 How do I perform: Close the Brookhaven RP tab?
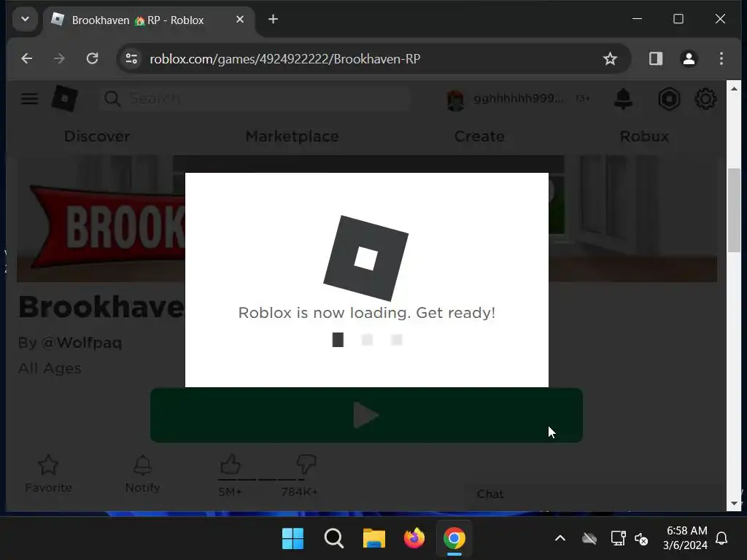pyautogui.click(x=240, y=20)
